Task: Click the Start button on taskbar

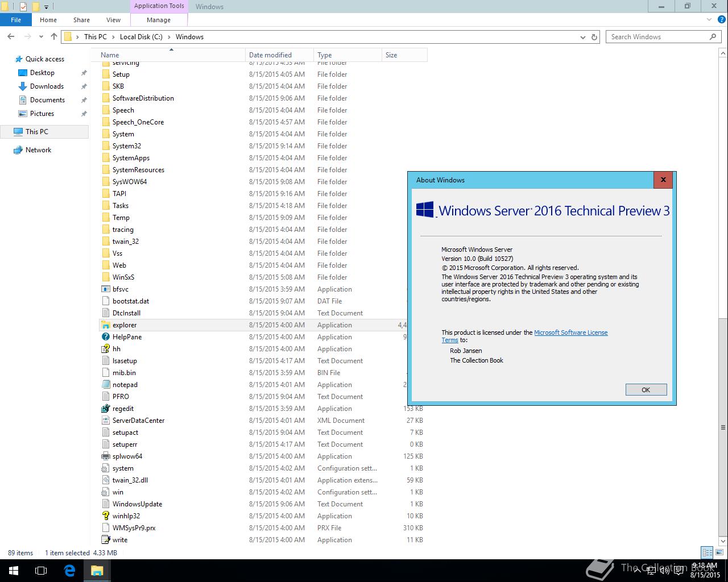Action: [14, 571]
